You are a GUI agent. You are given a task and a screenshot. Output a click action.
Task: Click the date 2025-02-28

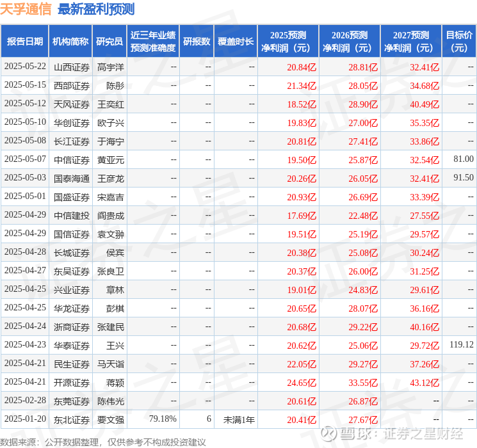point(25,400)
